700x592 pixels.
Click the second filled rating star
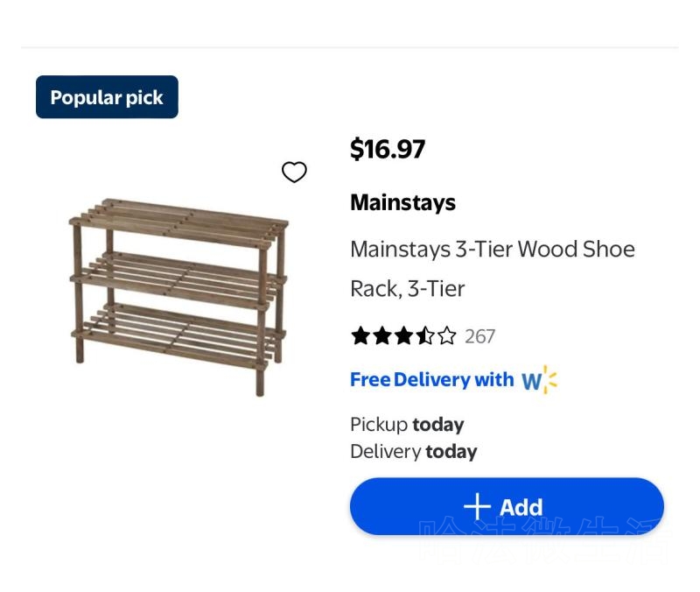pos(381,336)
